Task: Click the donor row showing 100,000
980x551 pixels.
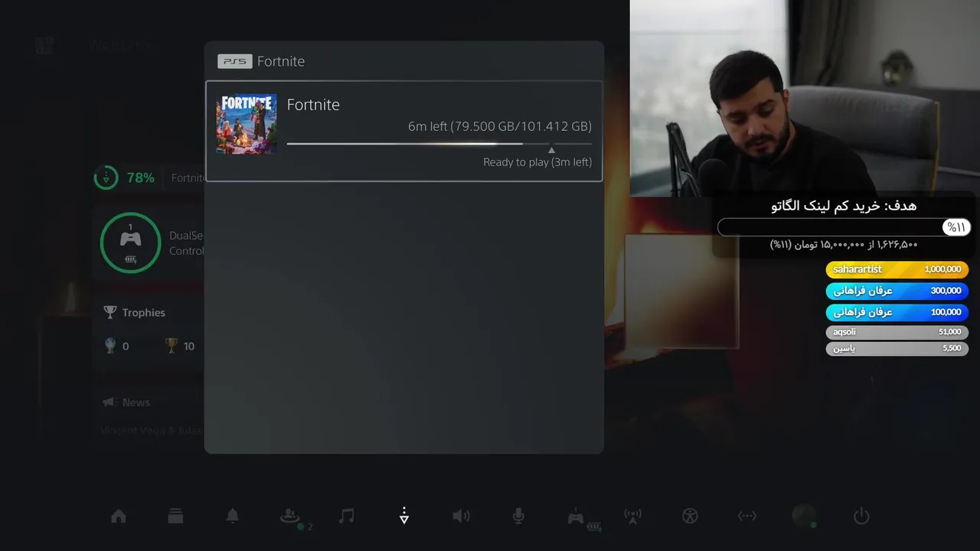Action: point(897,312)
